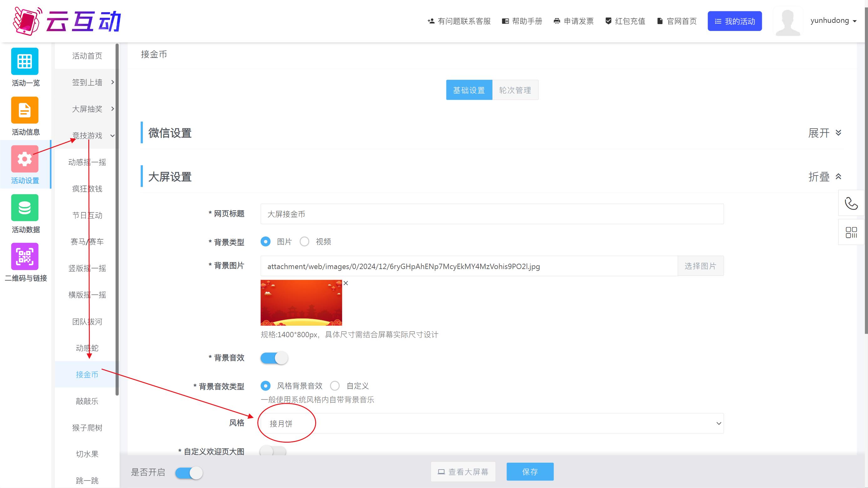
Task: Remove the uploaded red background thumbnail
Action: click(346, 283)
